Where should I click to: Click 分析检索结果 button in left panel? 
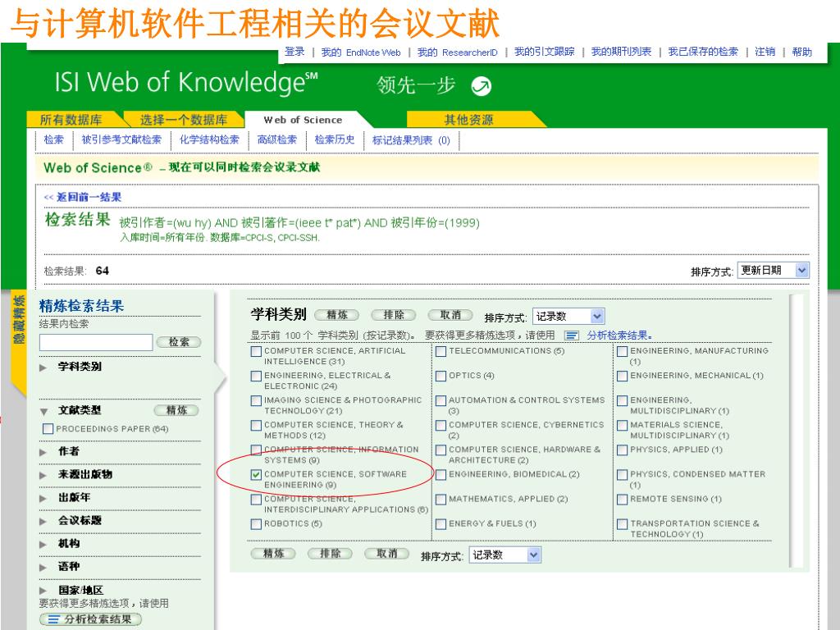click(x=90, y=619)
